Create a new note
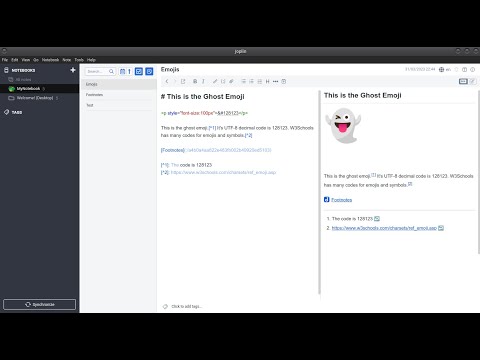This screenshot has width=480, height=360. coord(149,71)
